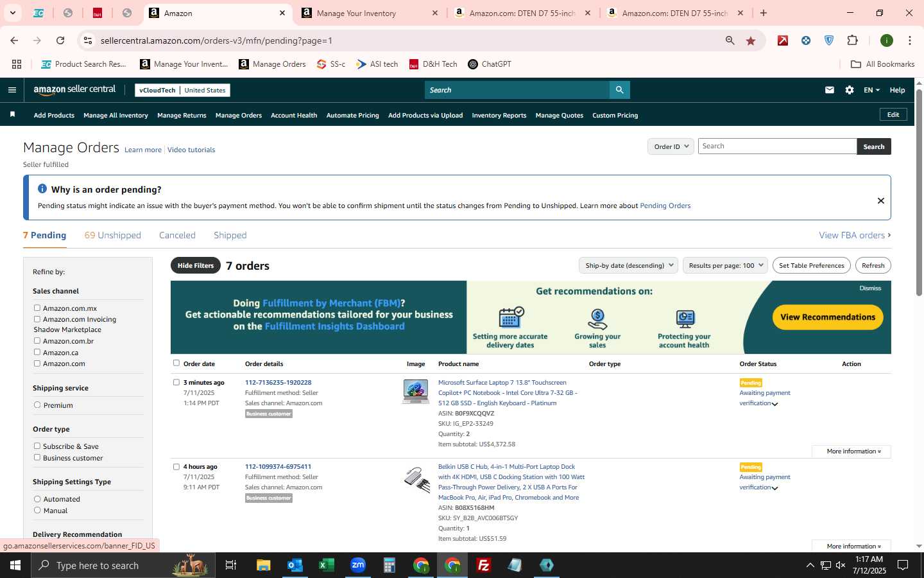Open the Chrome profile avatar
This screenshot has width=924, height=578.
887,40
